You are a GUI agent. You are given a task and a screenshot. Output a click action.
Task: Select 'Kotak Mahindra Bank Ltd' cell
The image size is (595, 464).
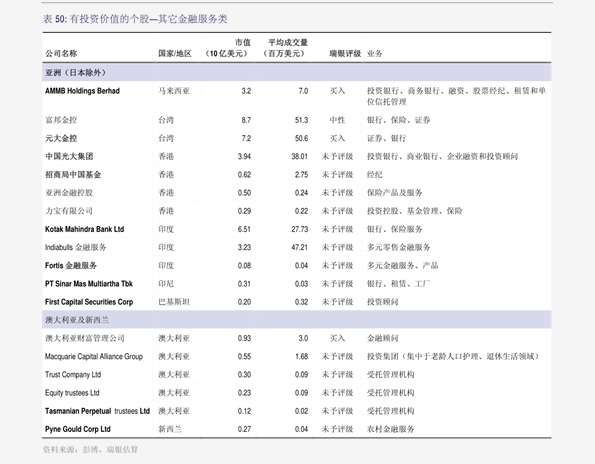(85, 229)
